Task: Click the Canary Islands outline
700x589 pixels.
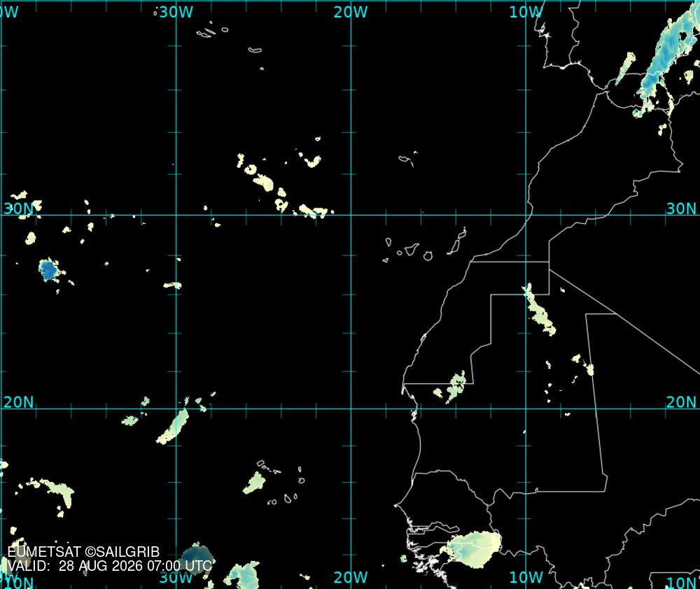Action: (425, 247)
